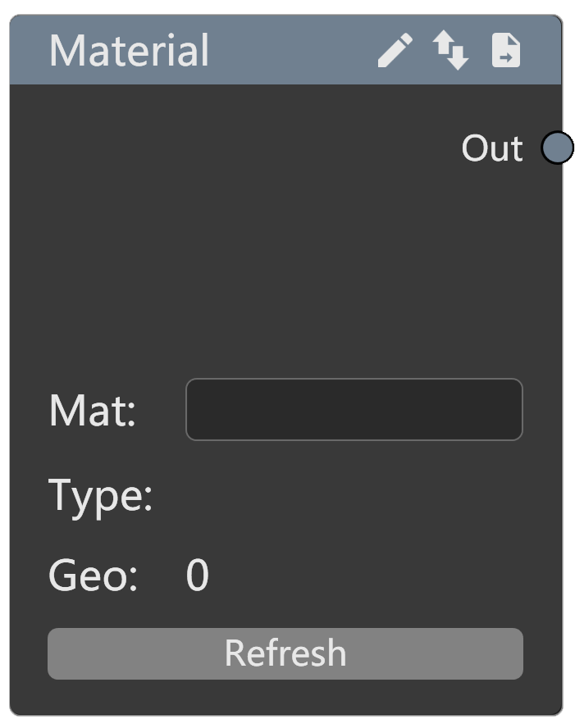Hit Refresh to update the Geo count
This screenshot has width=575, height=728.
[x=285, y=653]
